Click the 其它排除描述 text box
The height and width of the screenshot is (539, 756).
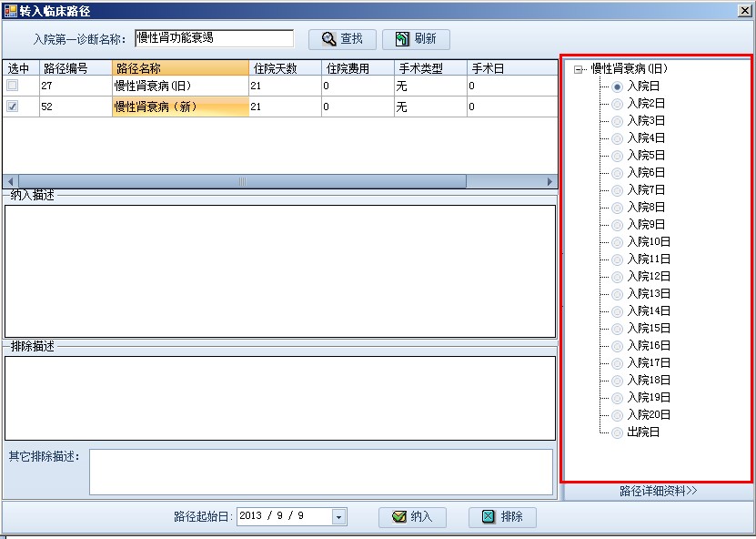[321, 473]
